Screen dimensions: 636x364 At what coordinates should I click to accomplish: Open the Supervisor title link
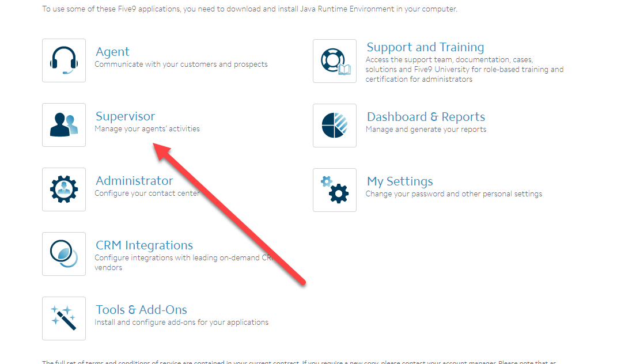(x=125, y=116)
